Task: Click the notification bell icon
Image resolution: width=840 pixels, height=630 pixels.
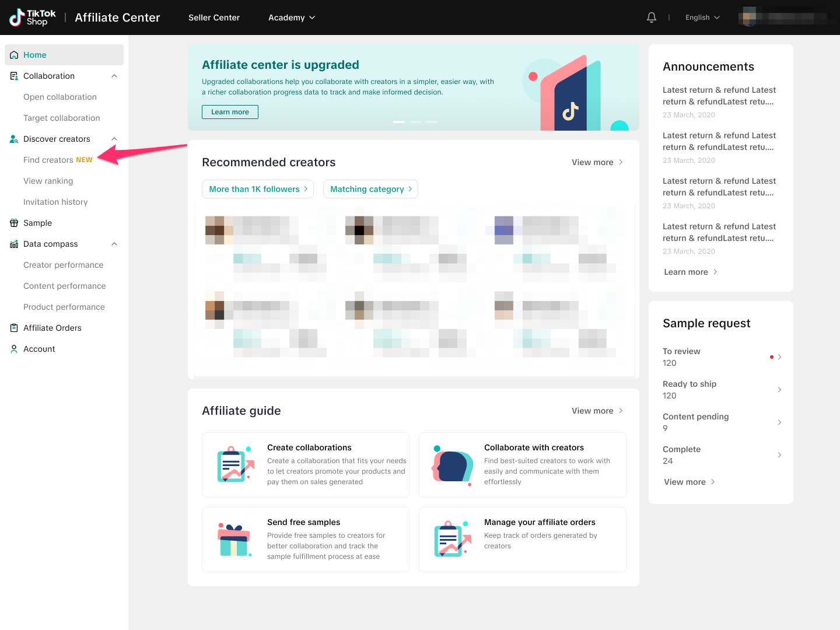Action: pyautogui.click(x=652, y=17)
